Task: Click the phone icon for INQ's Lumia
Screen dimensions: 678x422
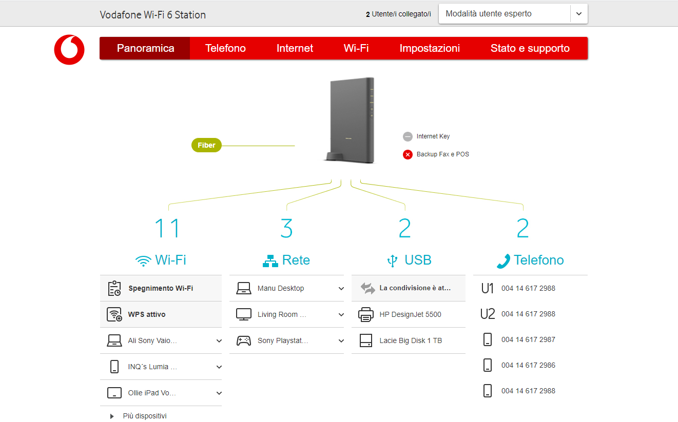Action: coord(114,367)
